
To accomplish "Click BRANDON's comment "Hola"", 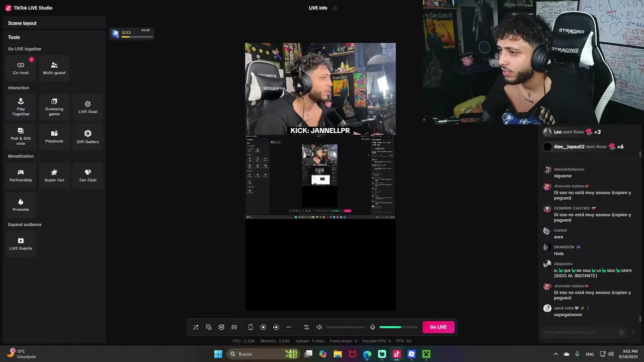I will click(x=558, y=253).
